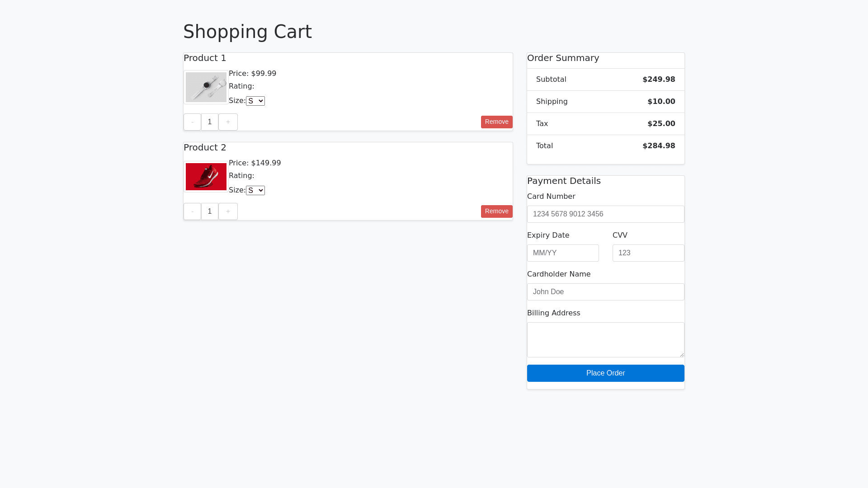868x488 pixels.
Task: Click inside the Billing Address textarea
Action: (x=605, y=340)
